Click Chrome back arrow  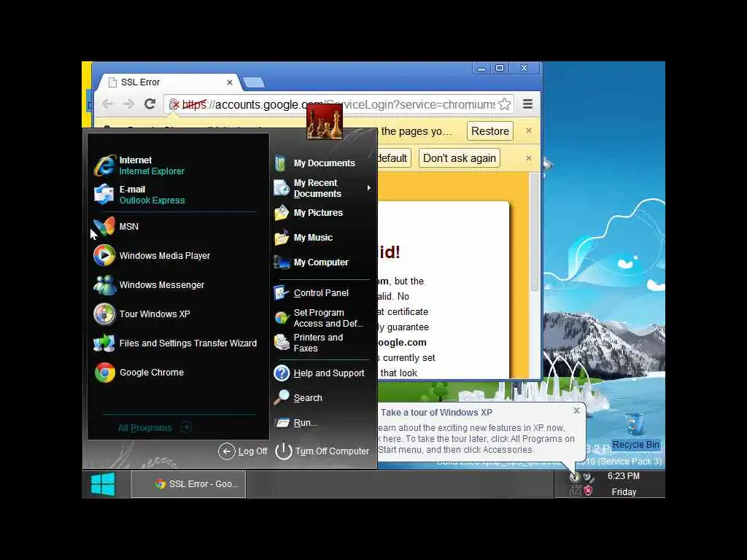pos(108,104)
